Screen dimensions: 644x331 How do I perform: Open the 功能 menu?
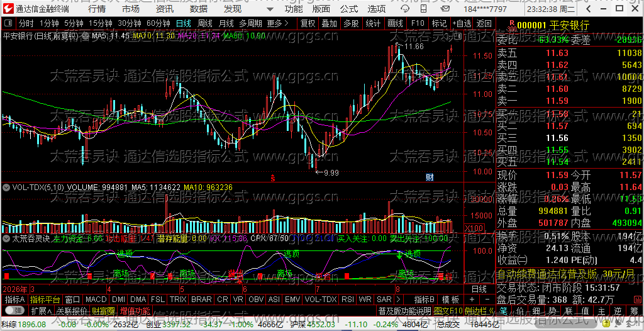294,9
